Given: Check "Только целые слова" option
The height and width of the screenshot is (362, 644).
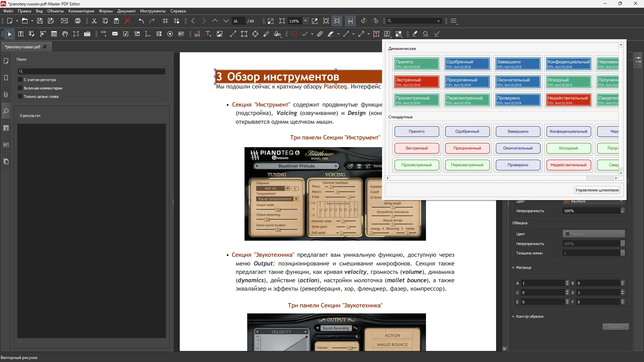Looking at the screenshot, I should pyautogui.click(x=20, y=97).
